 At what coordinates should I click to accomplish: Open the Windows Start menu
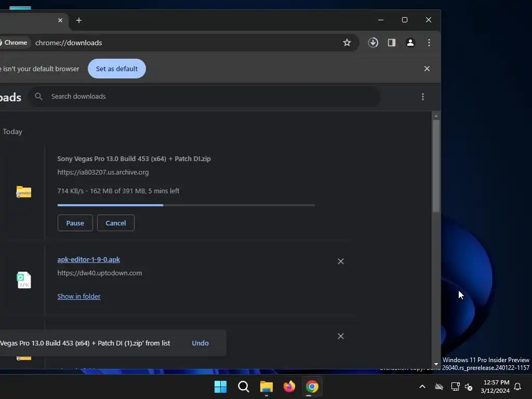[x=220, y=387]
